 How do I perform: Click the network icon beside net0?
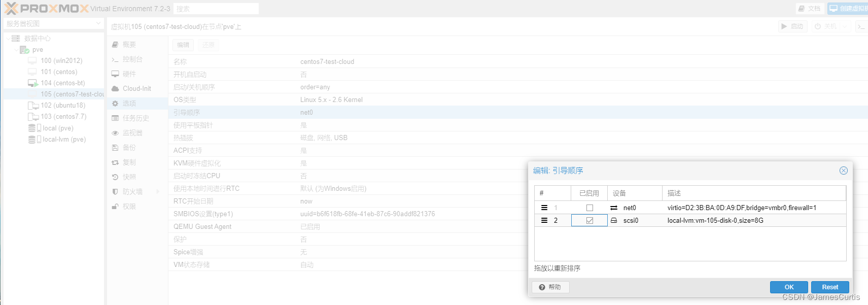614,208
